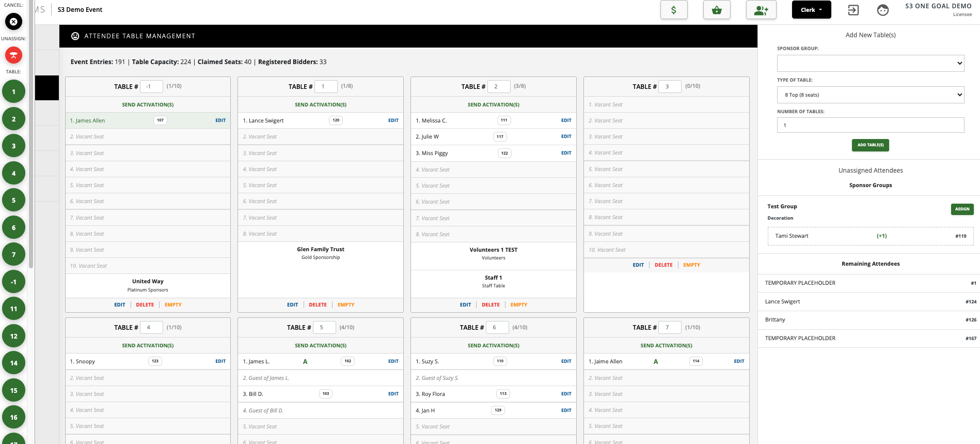Select vacant seat 1 in table 3
Image resolution: width=980 pixels, height=444 pixels.
667,104
